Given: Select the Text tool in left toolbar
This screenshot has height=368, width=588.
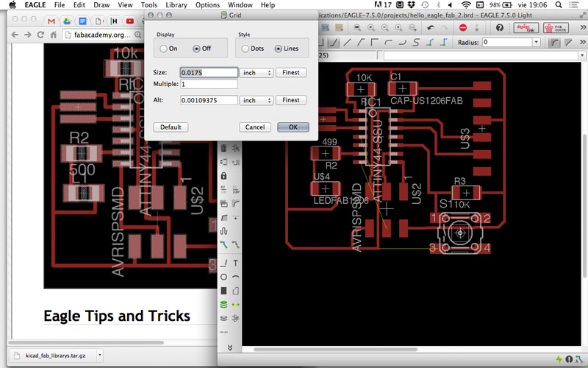Looking at the screenshot, I should (x=235, y=263).
